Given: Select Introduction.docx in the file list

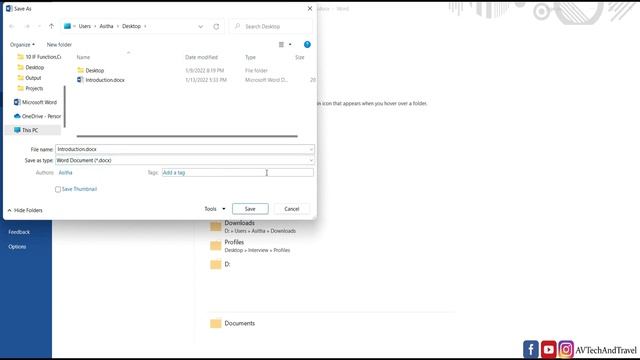Looking at the screenshot, I should click(105, 80).
